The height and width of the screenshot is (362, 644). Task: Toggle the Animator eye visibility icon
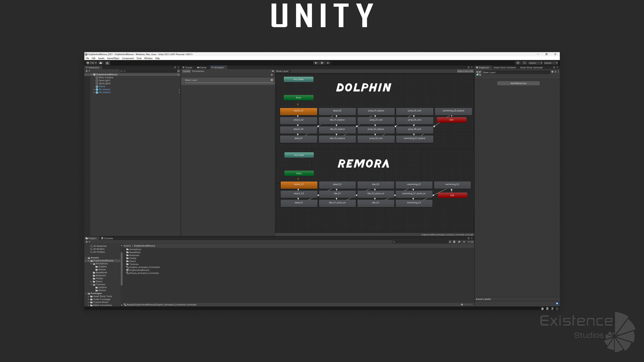coord(273,71)
